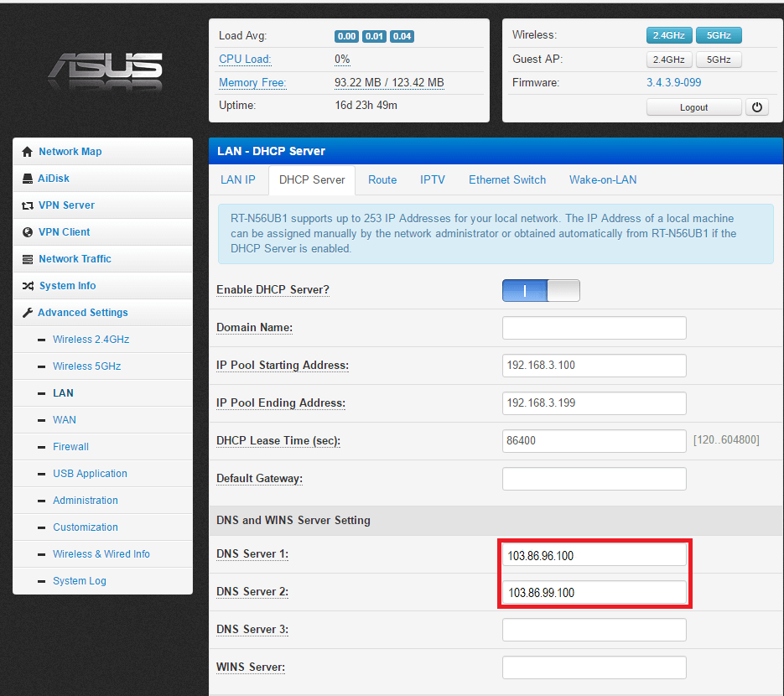Click the Network Map home icon
The width and height of the screenshot is (784, 696).
28,152
